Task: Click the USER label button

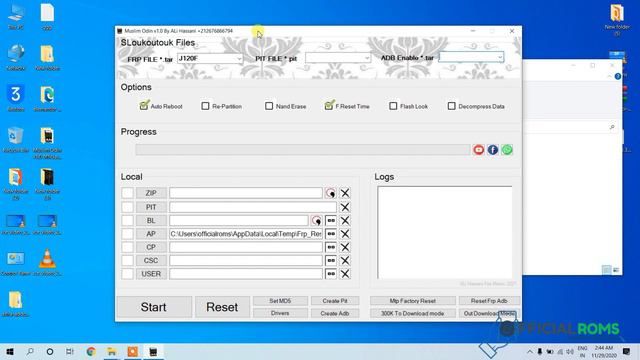Action: coord(151,274)
